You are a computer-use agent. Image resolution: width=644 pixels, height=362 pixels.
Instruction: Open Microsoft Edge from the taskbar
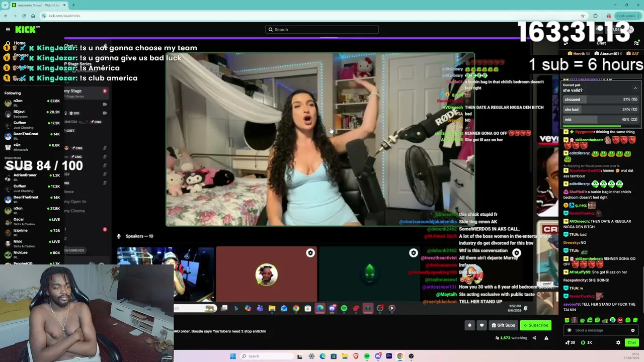tap(323, 356)
